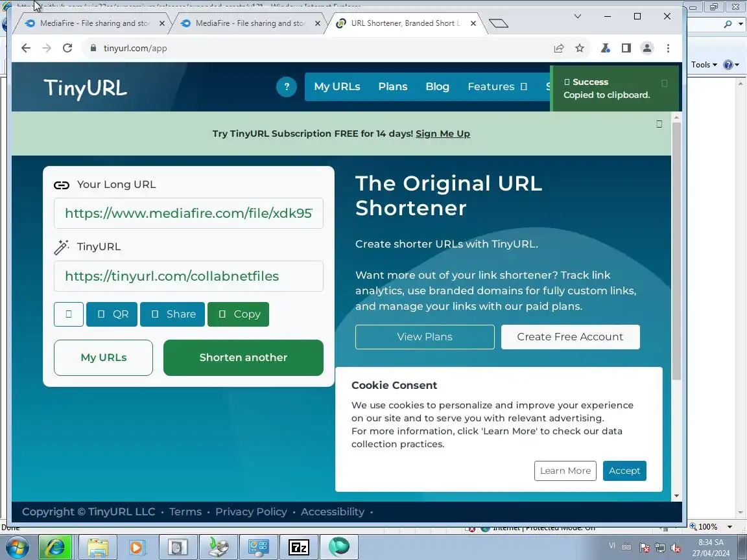The image size is (747, 560).
Task: Open File Explorer folder in taskbar
Action: [98, 547]
